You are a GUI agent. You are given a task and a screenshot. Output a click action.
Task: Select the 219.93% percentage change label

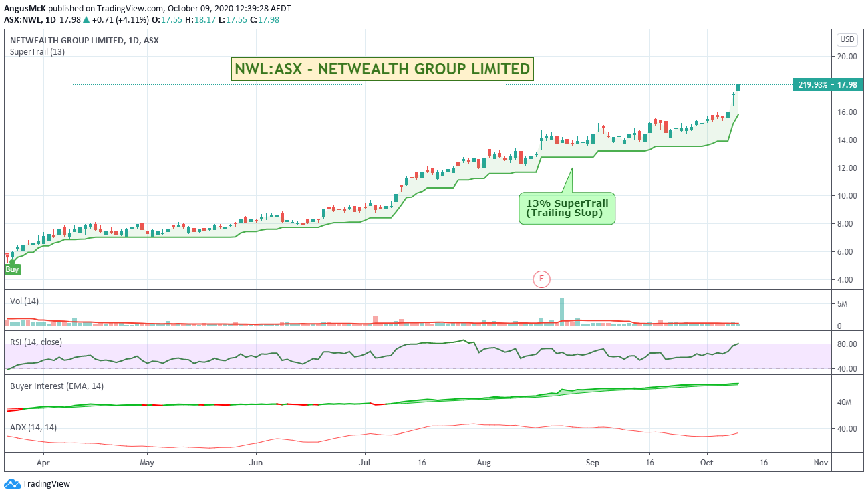(812, 85)
